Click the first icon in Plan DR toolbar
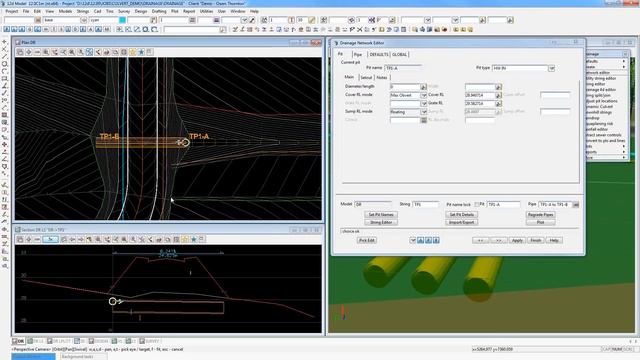 20,52
